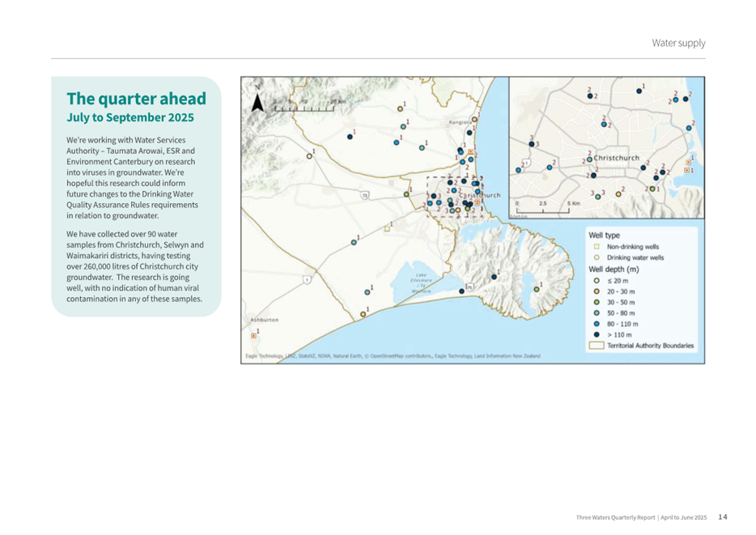
Task: Click the "Drinking water wells" legend label
Action: (x=635, y=257)
